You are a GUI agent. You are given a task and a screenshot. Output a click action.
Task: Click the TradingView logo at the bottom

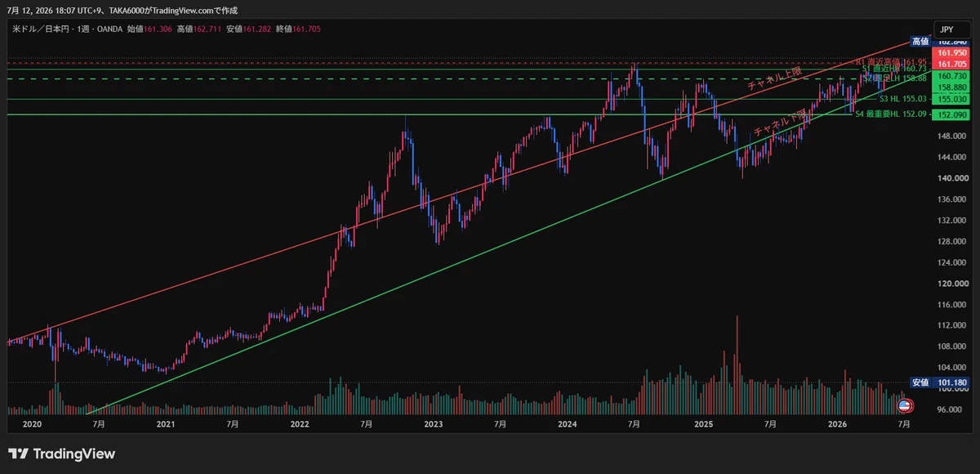click(x=62, y=454)
